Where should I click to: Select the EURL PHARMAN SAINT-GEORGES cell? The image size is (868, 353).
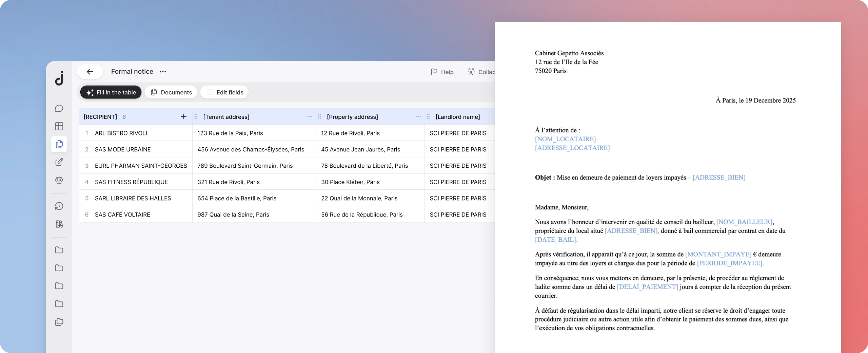pos(136,166)
